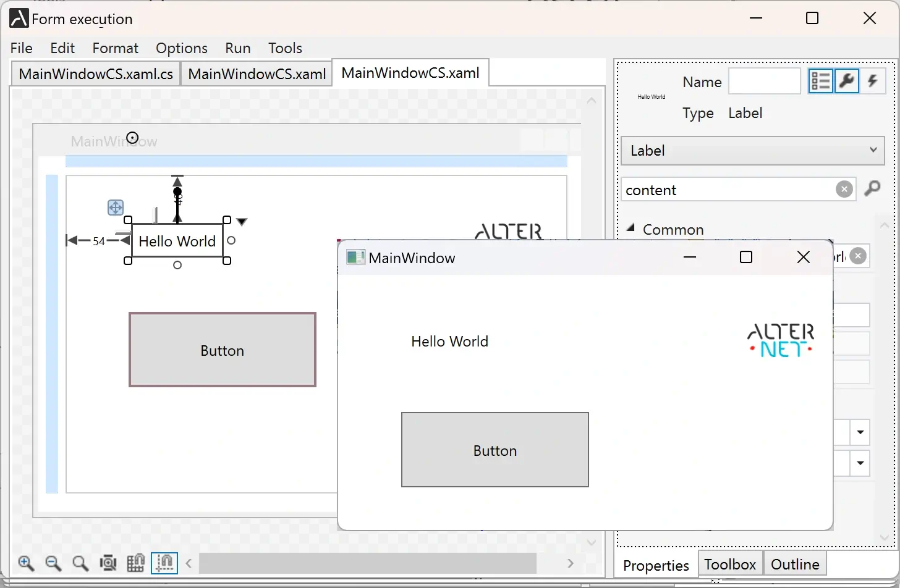
Task: Click the fit-to-screen zoom icon
Action: tap(108, 563)
